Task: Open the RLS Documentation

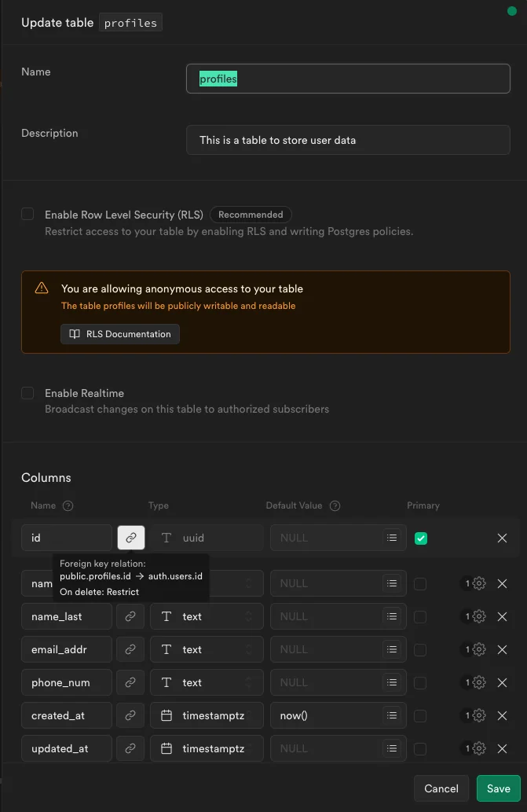Action: (x=119, y=333)
